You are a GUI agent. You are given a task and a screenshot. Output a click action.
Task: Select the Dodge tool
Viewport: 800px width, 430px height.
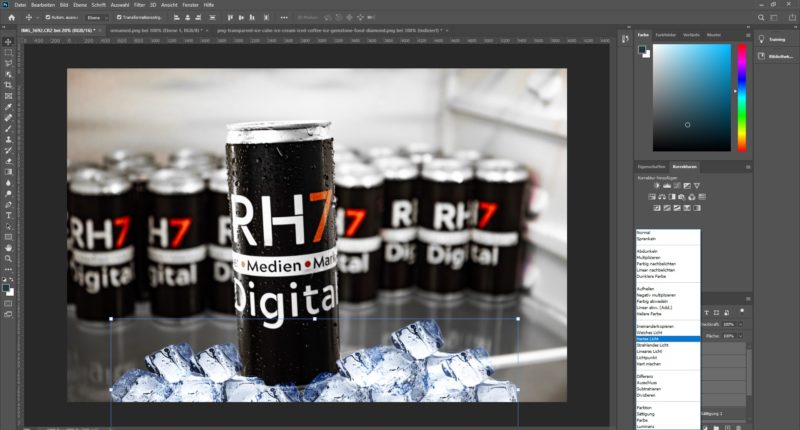8,194
